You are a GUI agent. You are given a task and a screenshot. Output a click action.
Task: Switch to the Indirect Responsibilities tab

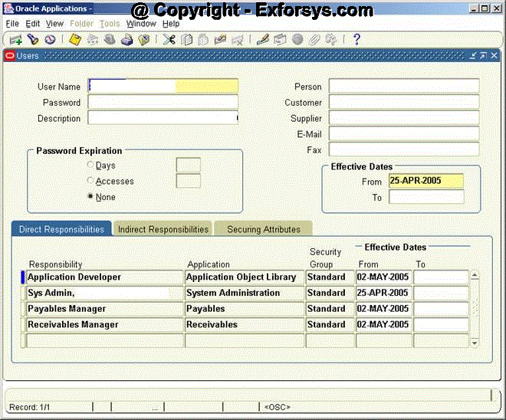pyautogui.click(x=163, y=229)
